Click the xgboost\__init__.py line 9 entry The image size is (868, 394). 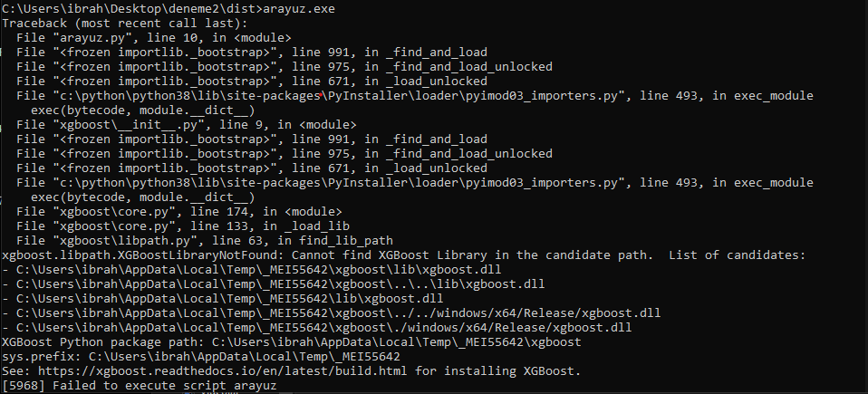click(187, 124)
